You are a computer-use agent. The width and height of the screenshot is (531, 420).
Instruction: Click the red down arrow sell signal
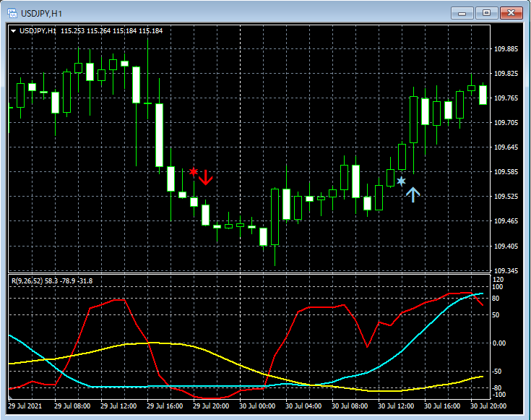(x=206, y=177)
